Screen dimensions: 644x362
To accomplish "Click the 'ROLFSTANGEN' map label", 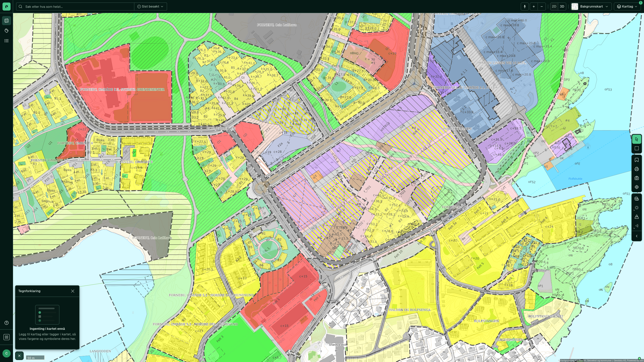I will (486, 321).
